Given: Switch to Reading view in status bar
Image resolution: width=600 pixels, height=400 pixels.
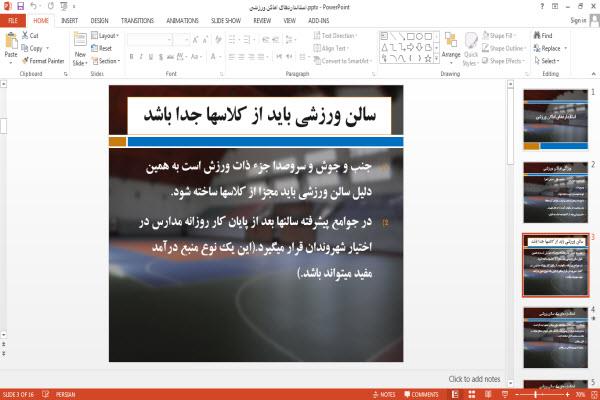Looking at the screenshot, I should pyautogui.click(x=488, y=394).
